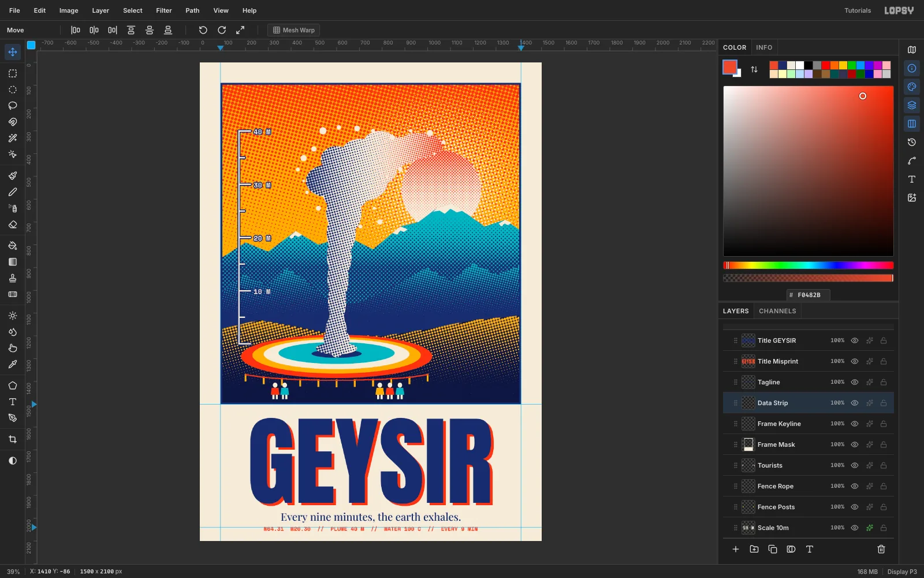
Task: Select the Frame Keyline layer
Action: coord(808,424)
